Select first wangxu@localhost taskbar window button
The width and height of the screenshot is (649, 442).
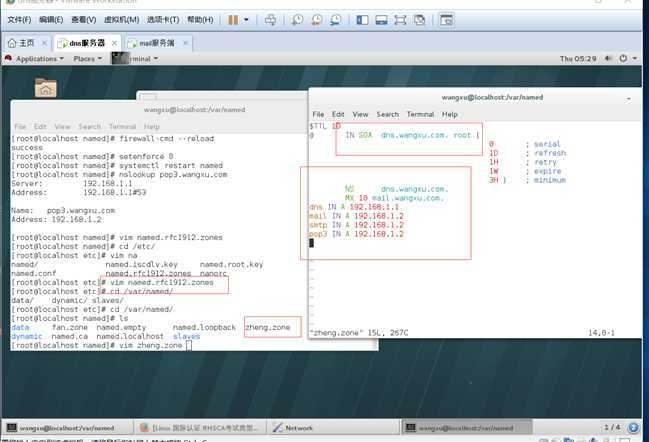pos(67,428)
